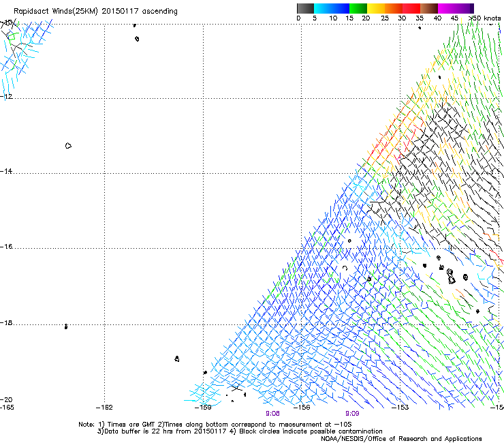Image resolution: width=504 pixels, height=443 pixels.
Task: Click the '-165' longitude axis label
Action: (x=7, y=408)
